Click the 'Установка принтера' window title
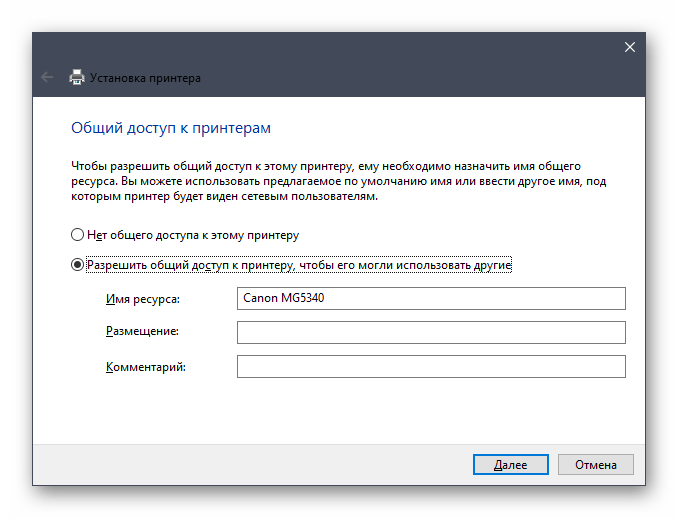 [145, 78]
